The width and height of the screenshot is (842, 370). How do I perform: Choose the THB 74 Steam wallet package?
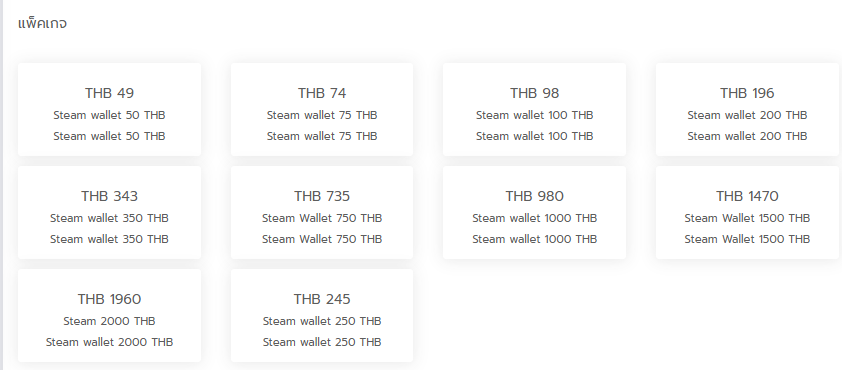[x=322, y=110]
